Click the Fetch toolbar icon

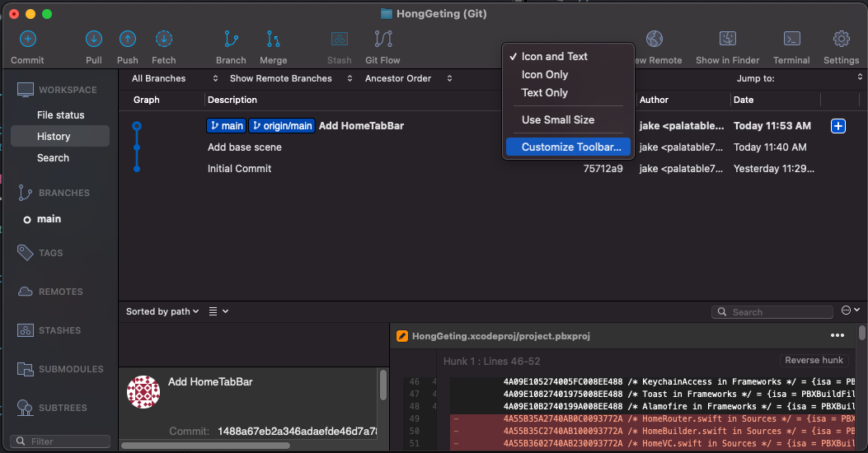click(164, 40)
